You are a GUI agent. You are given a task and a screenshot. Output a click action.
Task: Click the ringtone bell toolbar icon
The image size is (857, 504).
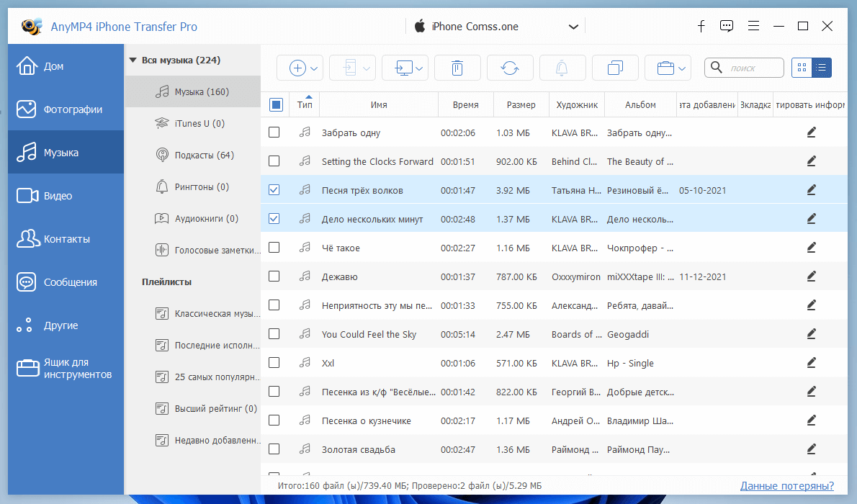click(562, 68)
